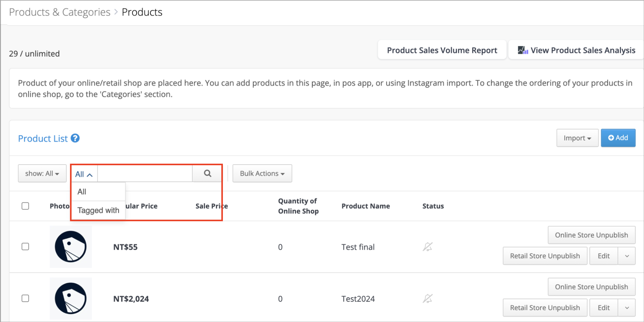
Task: Expand the arrow next to Edit for Test final
Action: [627, 256]
